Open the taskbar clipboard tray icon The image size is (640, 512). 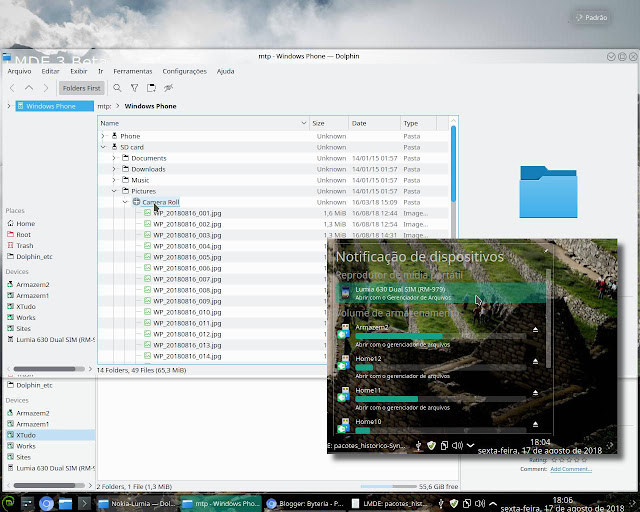point(467,504)
